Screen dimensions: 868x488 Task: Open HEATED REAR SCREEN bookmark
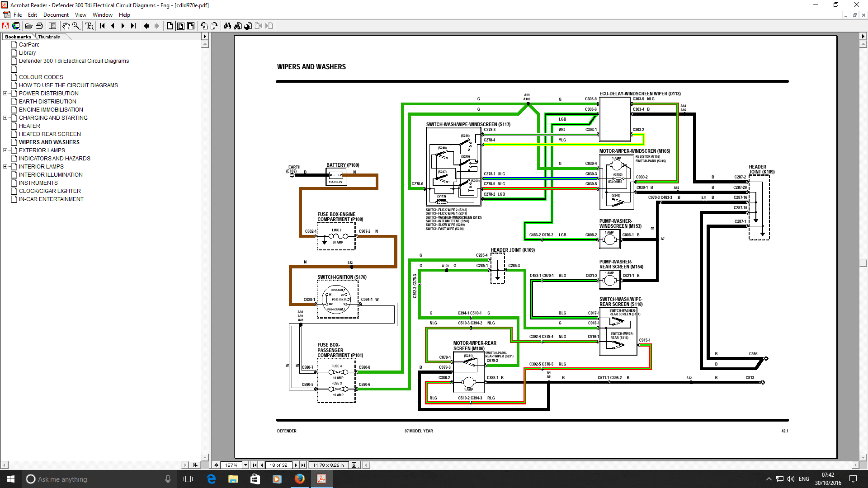50,134
